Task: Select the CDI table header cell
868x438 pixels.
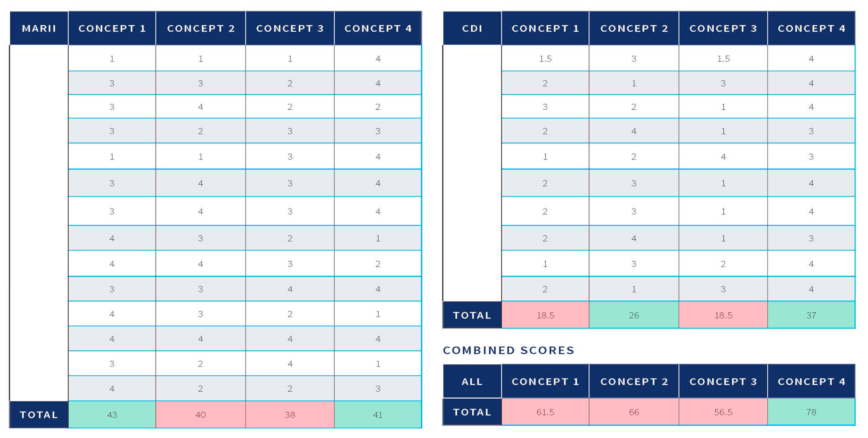Action: click(x=472, y=28)
